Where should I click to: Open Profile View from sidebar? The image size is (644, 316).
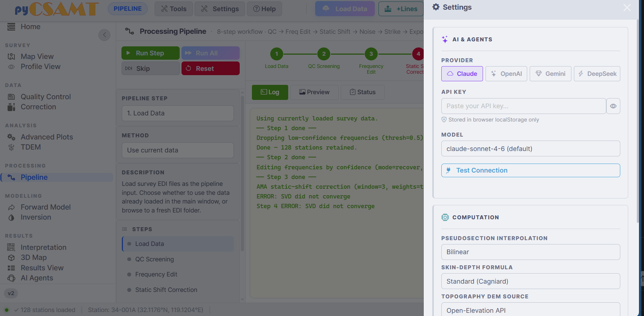(40, 67)
